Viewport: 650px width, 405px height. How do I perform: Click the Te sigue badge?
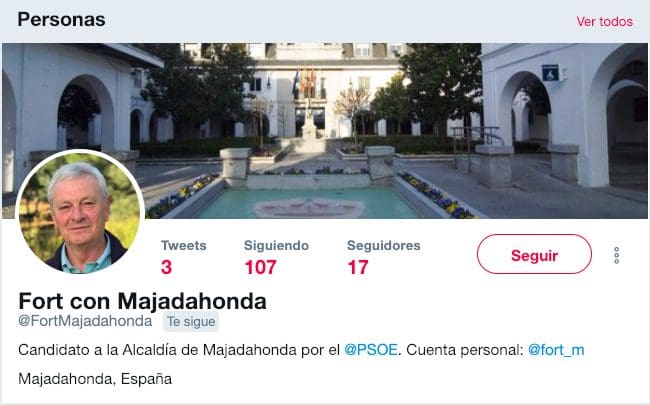[191, 322]
